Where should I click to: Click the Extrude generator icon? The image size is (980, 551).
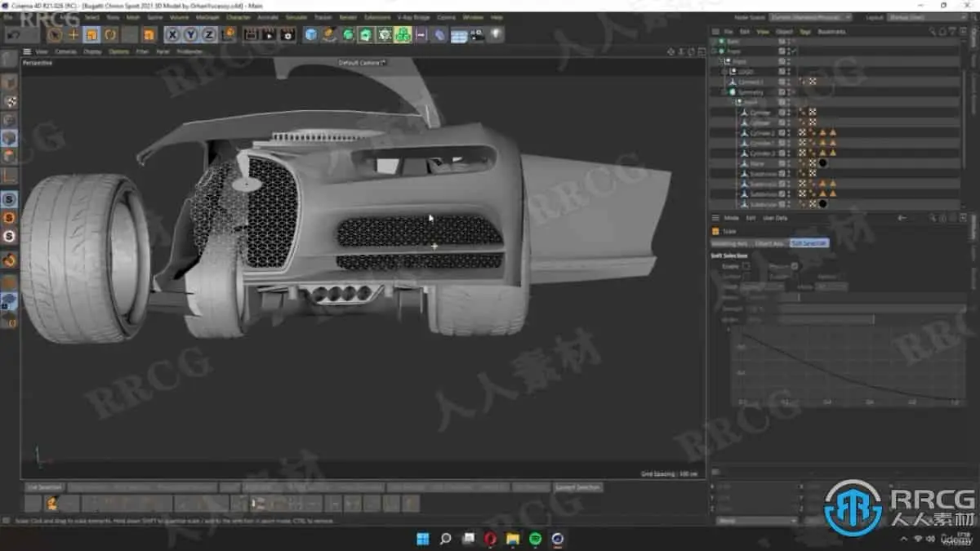[x=366, y=34]
